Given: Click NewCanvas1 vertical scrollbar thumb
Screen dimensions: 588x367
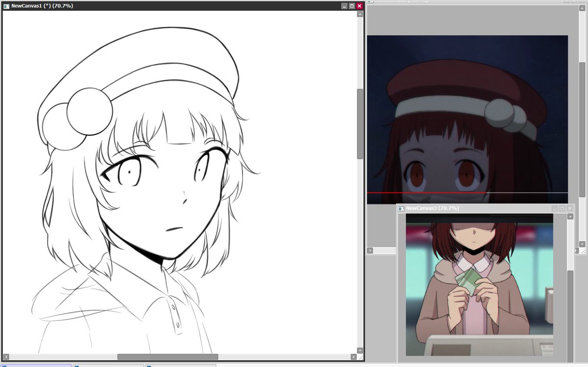Looking at the screenshot, I should [360, 124].
